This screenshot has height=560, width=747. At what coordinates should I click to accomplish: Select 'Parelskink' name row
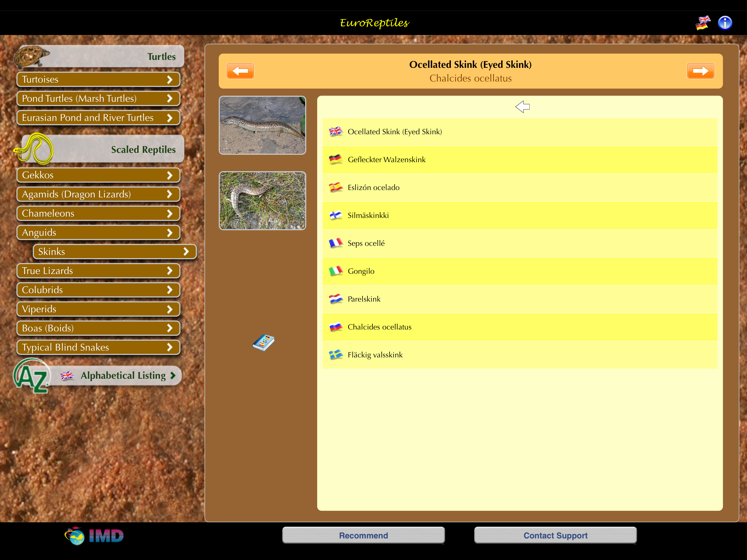click(x=520, y=299)
